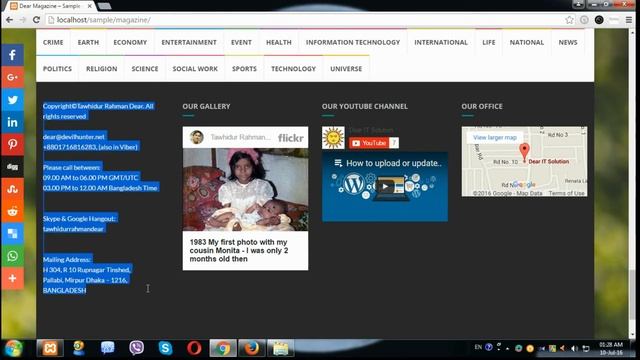
Task: Open the NATIONAL category
Action: coord(527,42)
